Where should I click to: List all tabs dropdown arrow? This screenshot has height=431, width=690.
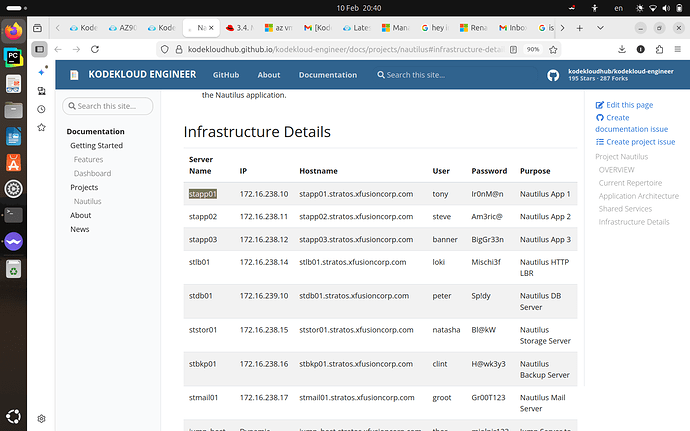[x=600, y=28]
